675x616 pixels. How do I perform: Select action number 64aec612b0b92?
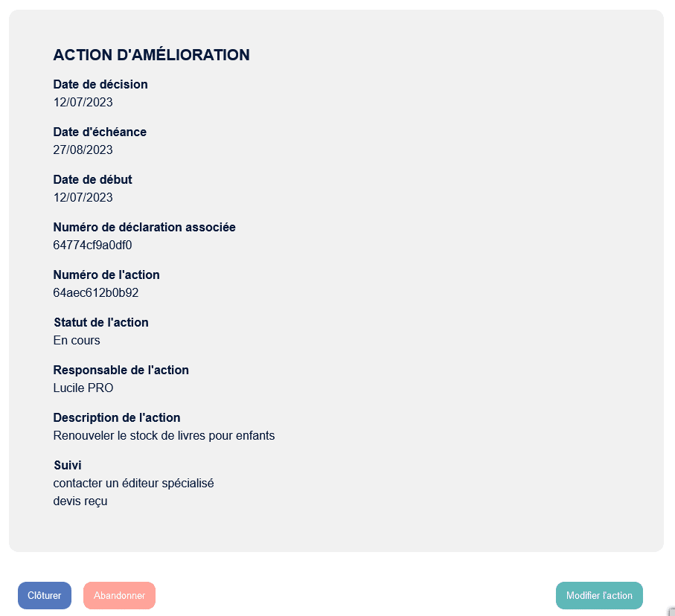click(96, 292)
